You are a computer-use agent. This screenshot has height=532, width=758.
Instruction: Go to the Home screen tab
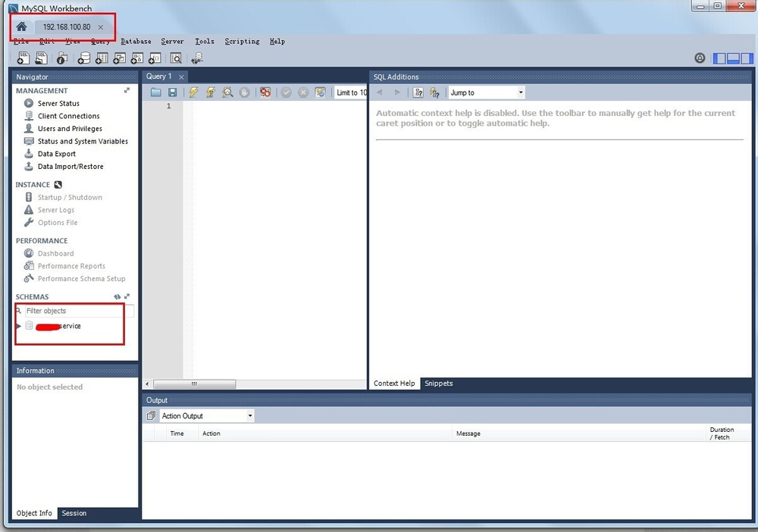pyautogui.click(x=21, y=27)
